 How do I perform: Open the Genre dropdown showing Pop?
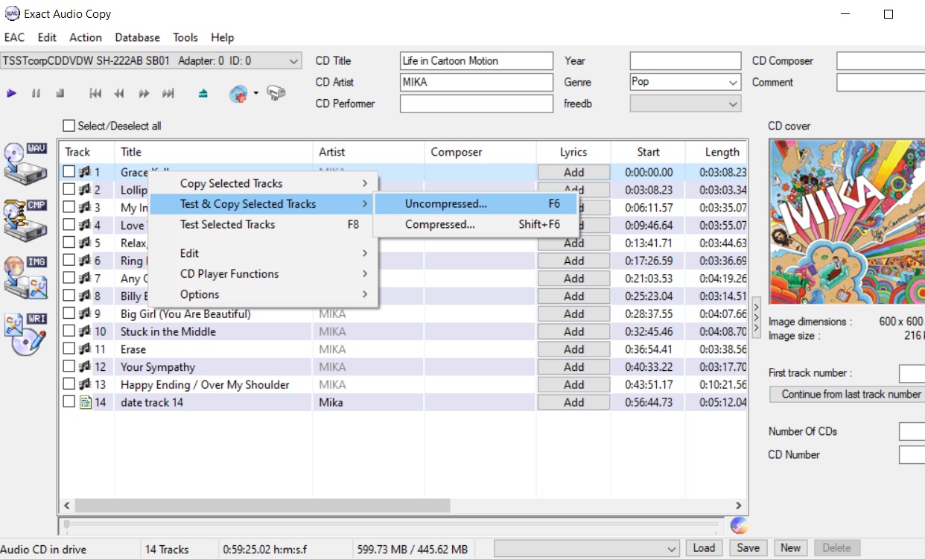[734, 83]
